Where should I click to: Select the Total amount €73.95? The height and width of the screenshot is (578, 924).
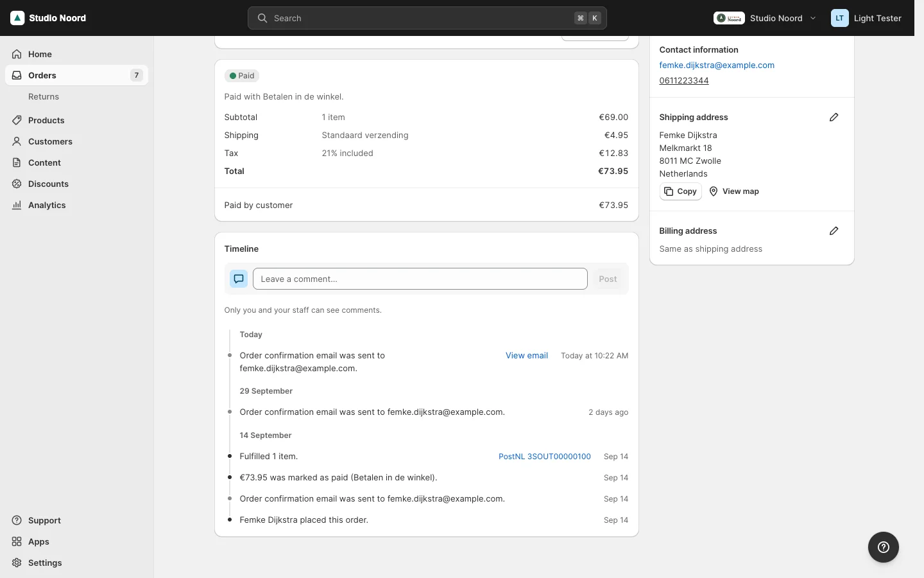pyautogui.click(x=613, y=171)
